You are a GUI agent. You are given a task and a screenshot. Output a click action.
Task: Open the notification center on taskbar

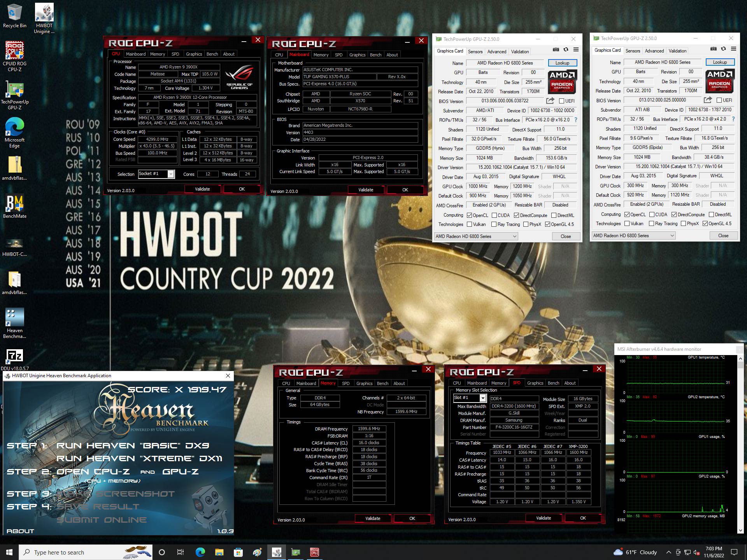pos(734,552)
